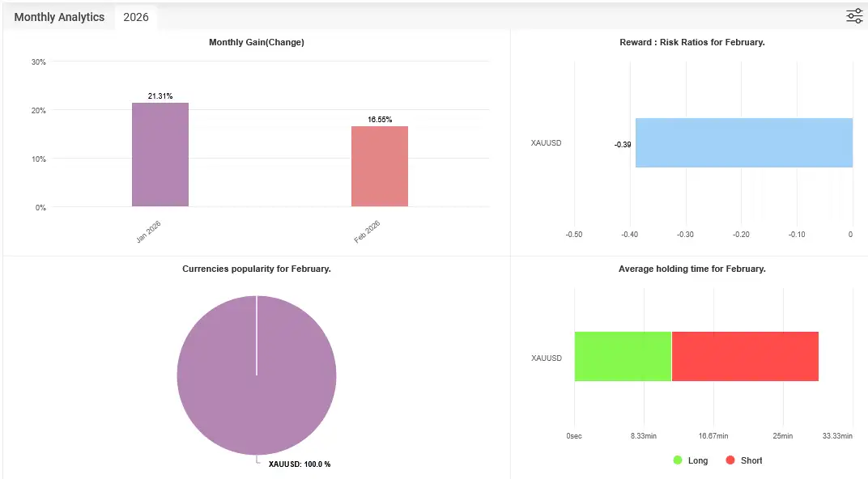Select the blue XAUUSD reward-risk bar
The width and height of the screenshot is (868, 479).
pyautogui.click(x=743, y=143)
